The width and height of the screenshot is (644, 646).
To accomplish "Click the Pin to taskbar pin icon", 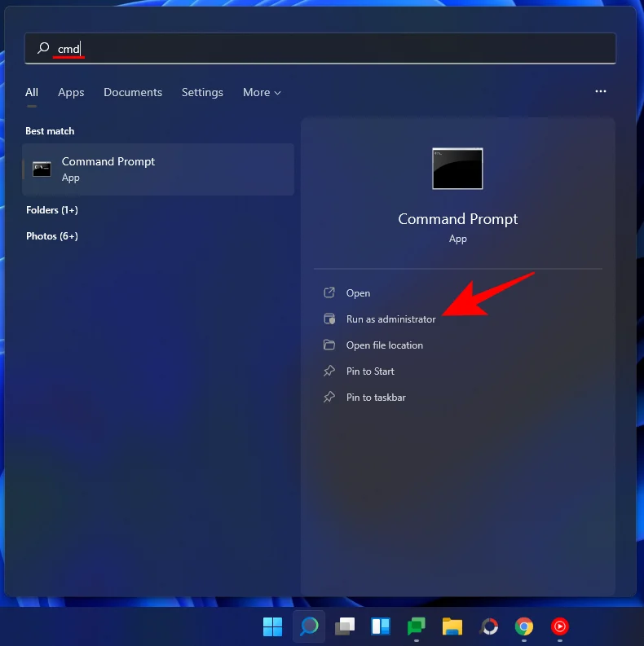I will click(x=329, y=397).
